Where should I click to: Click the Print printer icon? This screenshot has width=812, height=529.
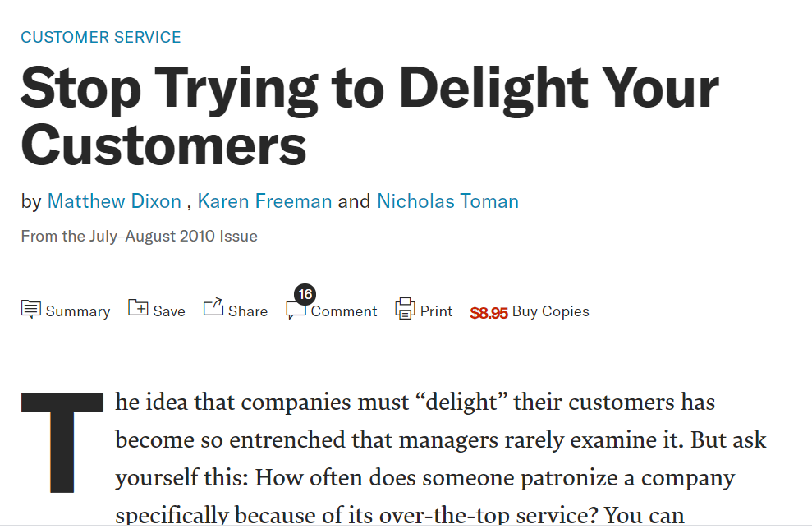[x=405, y=309]
